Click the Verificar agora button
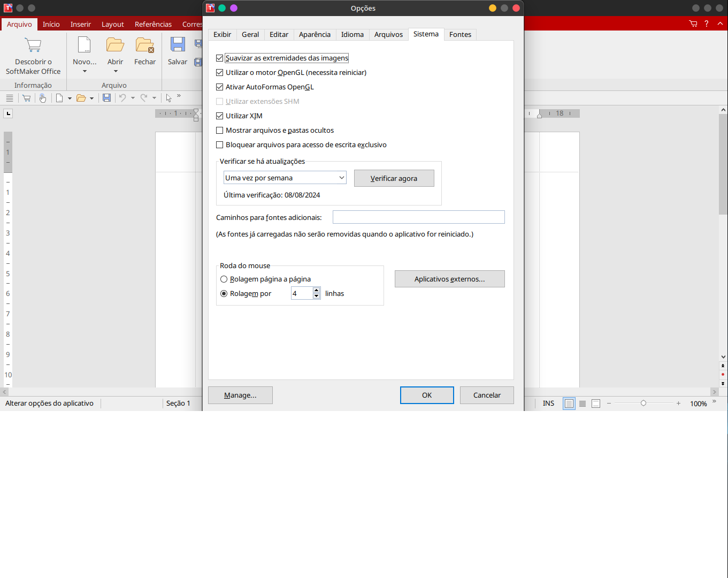728x578 pixels. pos(394,179)
